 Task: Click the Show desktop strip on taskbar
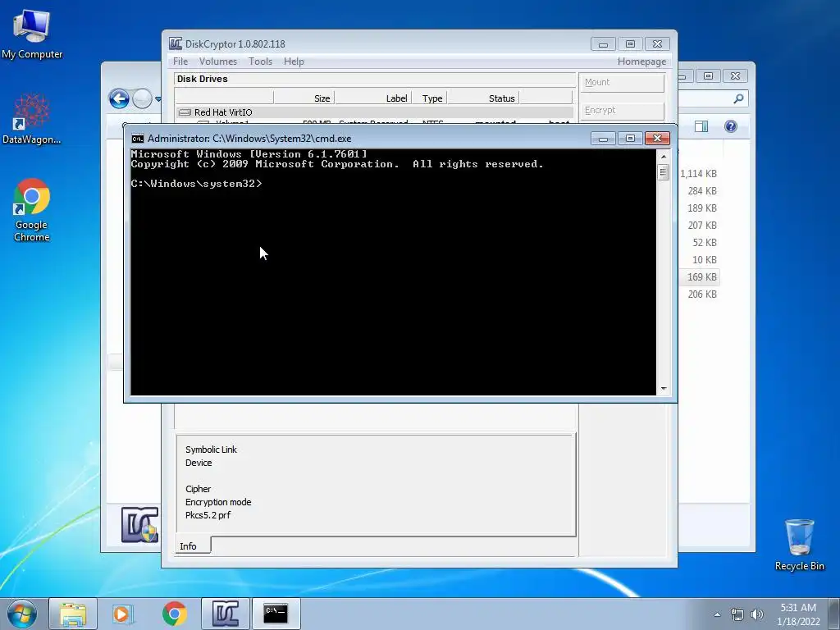(834, 614)
